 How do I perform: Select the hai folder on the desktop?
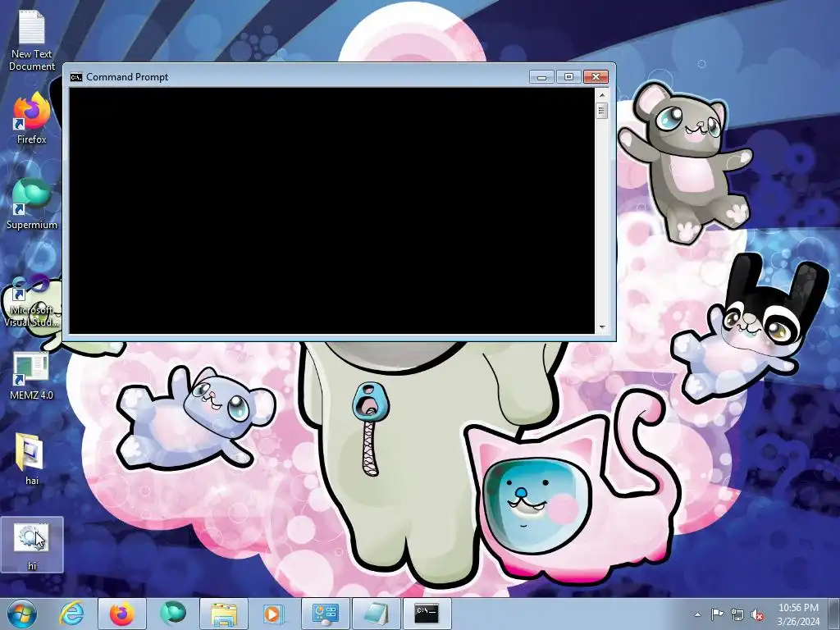[32, 459]
